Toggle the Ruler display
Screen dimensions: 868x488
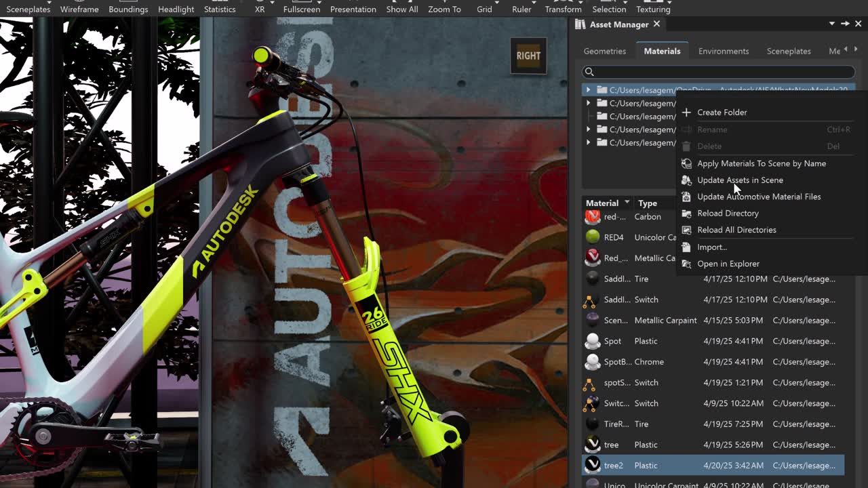click(521, 9)
